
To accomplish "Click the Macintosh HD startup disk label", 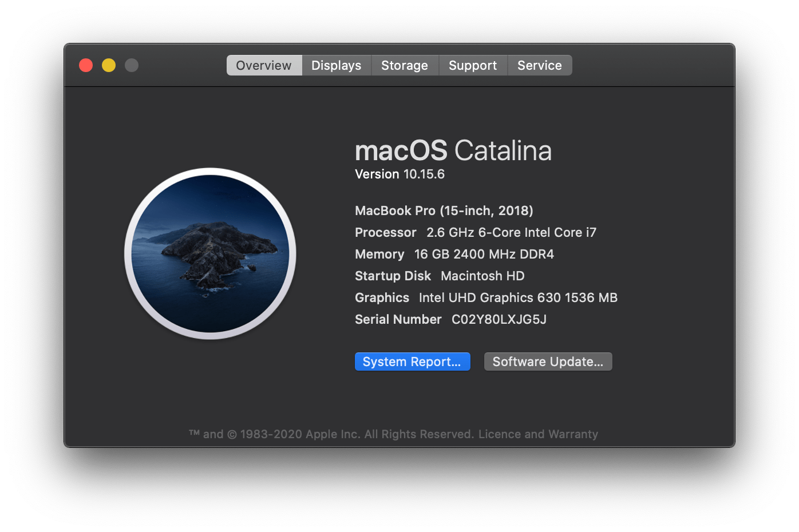I will click(482, 276).
